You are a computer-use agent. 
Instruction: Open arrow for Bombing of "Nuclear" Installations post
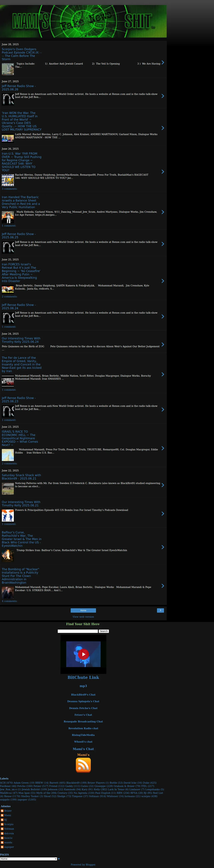click(163, 586)
